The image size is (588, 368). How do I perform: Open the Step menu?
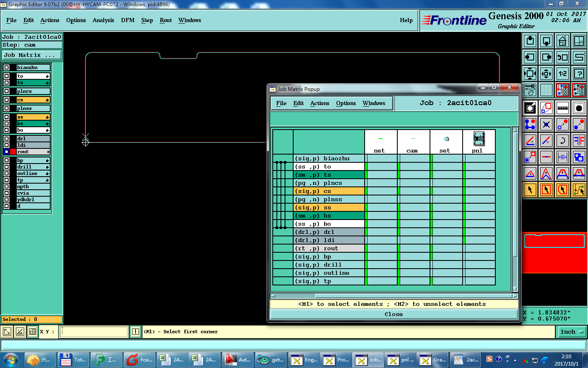click(x=147, y=20)
